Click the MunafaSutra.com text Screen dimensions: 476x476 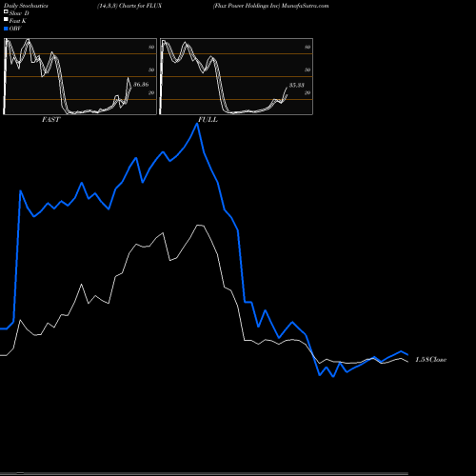pyautogui.click(x=306, y=6)
